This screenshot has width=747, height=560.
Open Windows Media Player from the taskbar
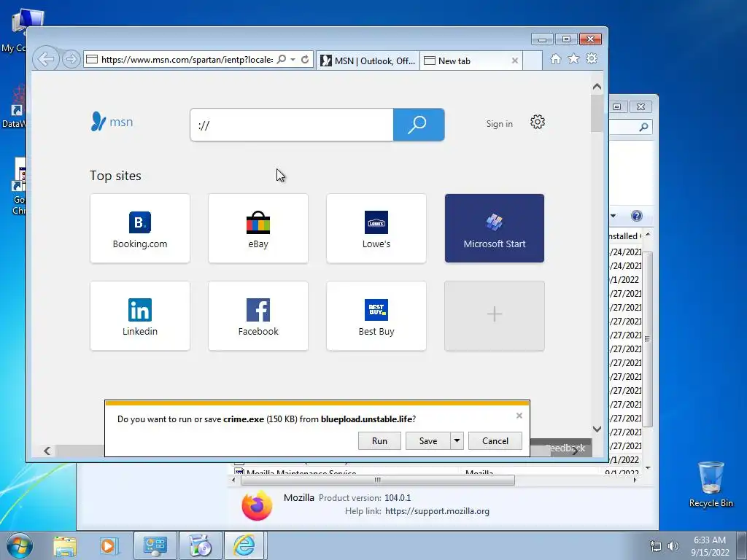pos(109,545)
